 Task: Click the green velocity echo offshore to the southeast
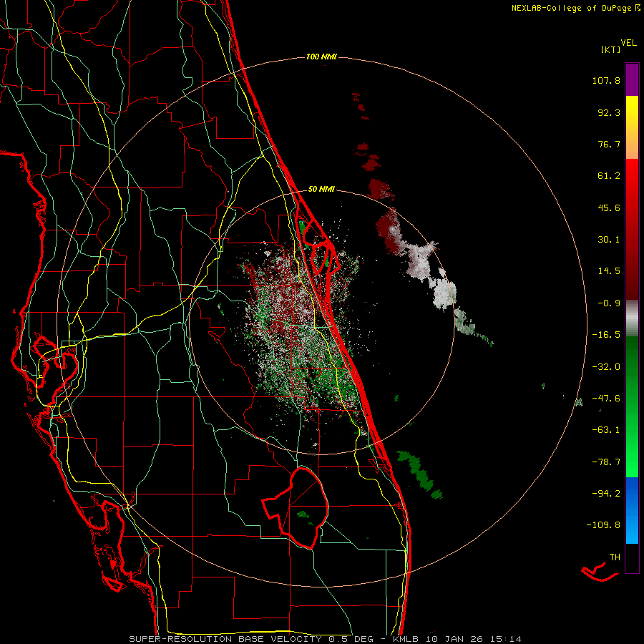pyautogui.click(x=419, y=474)
